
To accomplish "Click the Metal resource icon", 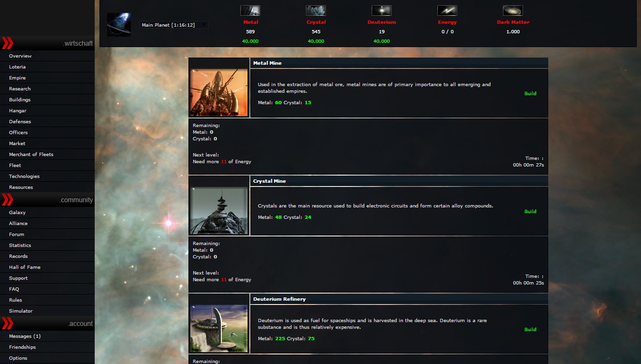I will pos(250,10).
